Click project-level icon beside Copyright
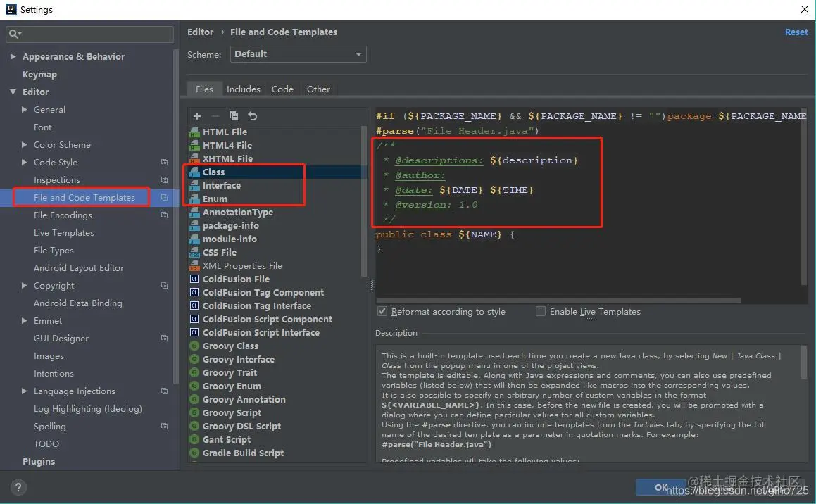 165,286
